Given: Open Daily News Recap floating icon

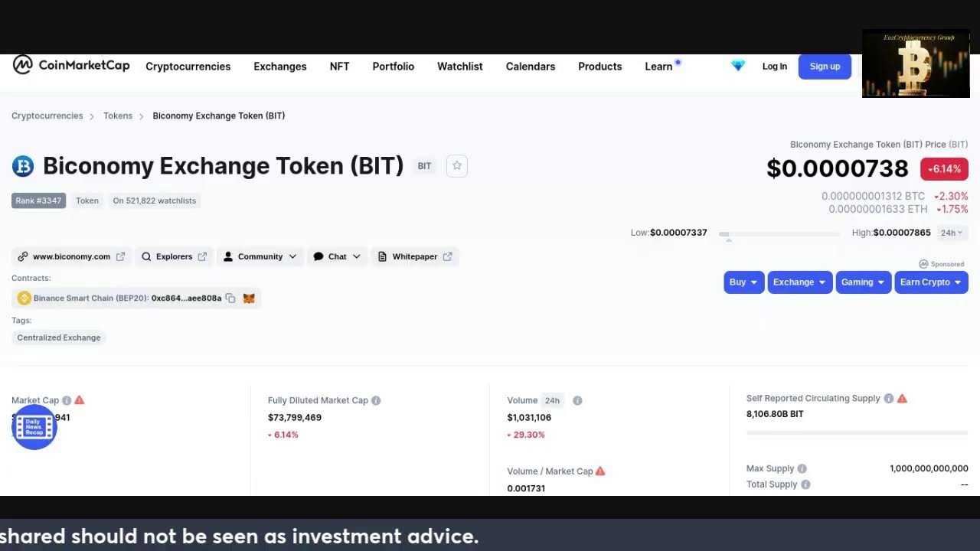Looking at the screenshot, I should click(x=34, y=427).
